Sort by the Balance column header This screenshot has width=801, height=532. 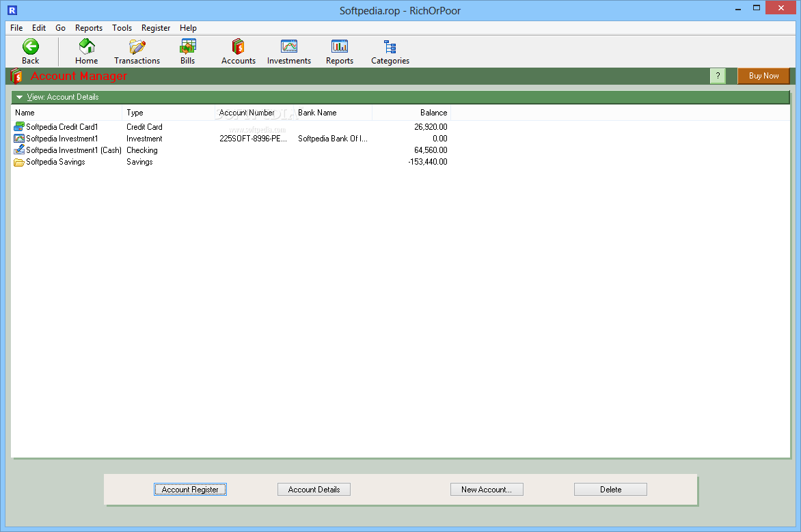tap(411, 113)
